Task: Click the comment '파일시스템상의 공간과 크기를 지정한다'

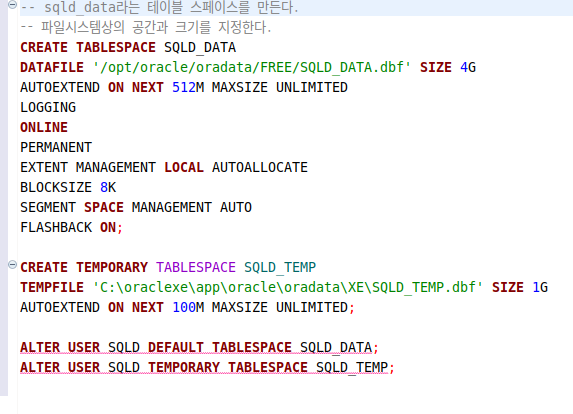Action: pos(146,27)
